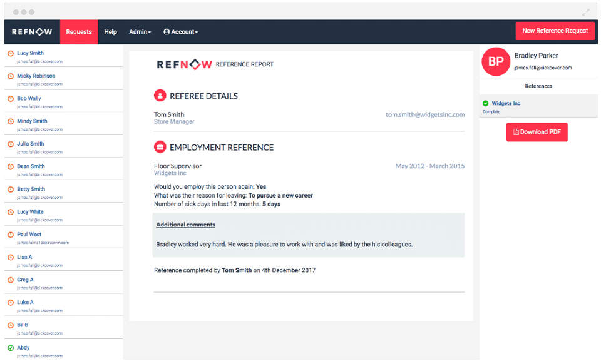Image resolution: width=601 pixels, height=364 pixels.
Task: Click the BP avatar circle
Action: (496, 61)
